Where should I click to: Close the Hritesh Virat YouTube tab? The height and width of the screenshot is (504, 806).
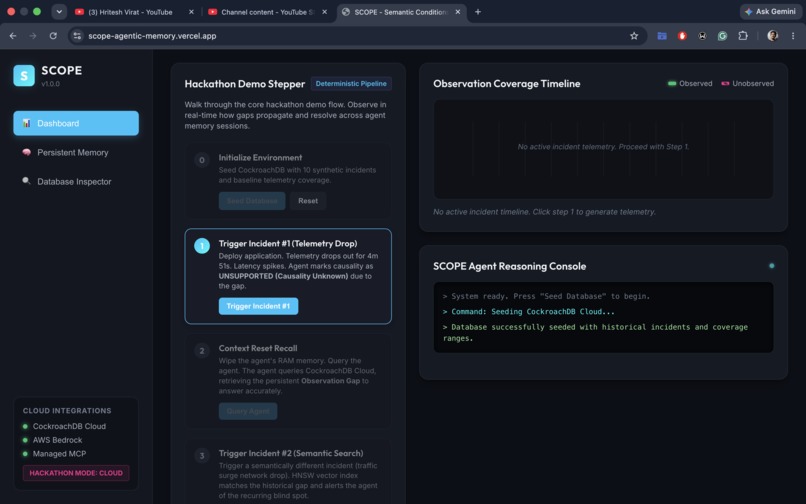(191, 12)
